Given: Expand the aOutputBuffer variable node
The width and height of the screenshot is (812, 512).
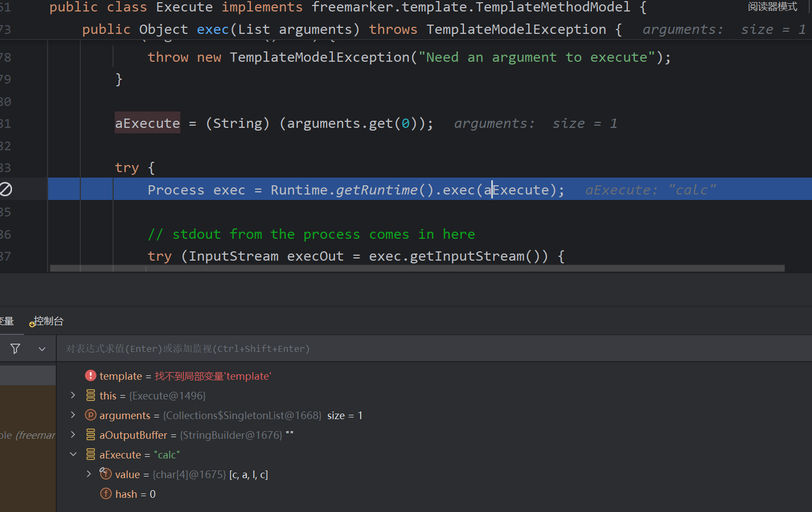Looking at the screenshot, I should pyautogui.click(x=73, y=434).
